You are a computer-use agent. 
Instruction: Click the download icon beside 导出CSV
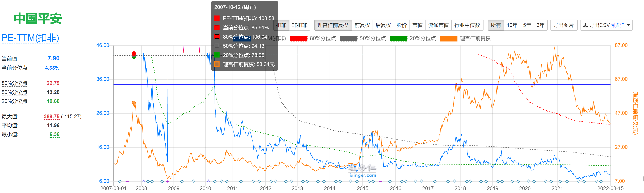point(585,25)
